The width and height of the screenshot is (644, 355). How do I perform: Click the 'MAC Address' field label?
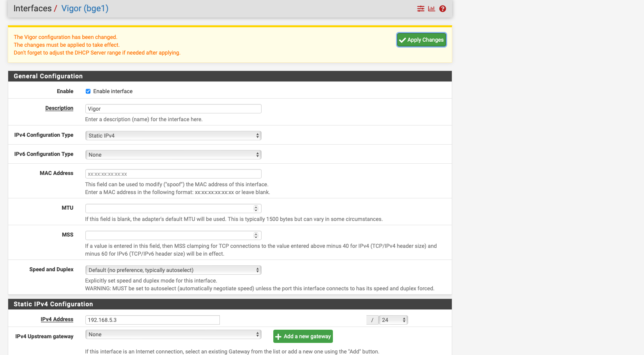[57, 173]
